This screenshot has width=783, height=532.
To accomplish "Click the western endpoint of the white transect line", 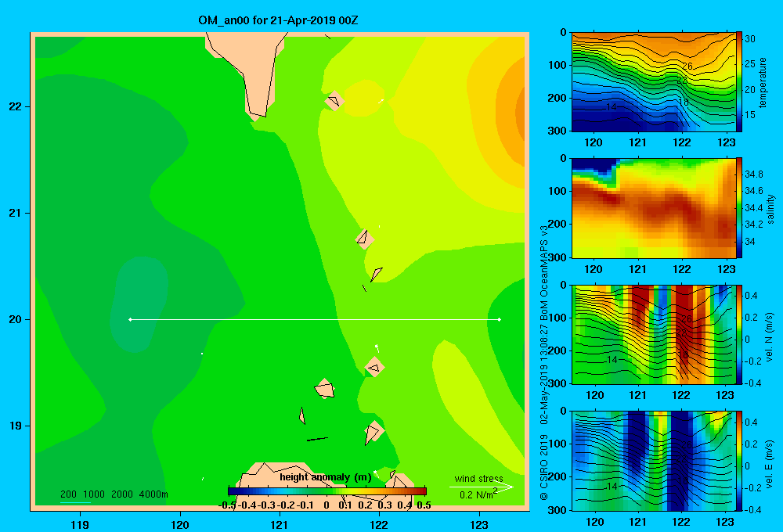I will [x=130, y=319].
